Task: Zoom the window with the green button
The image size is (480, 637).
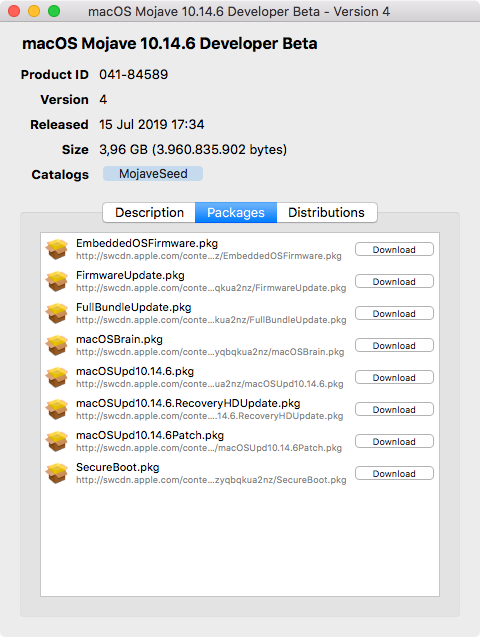Action: tap(54, 11)
